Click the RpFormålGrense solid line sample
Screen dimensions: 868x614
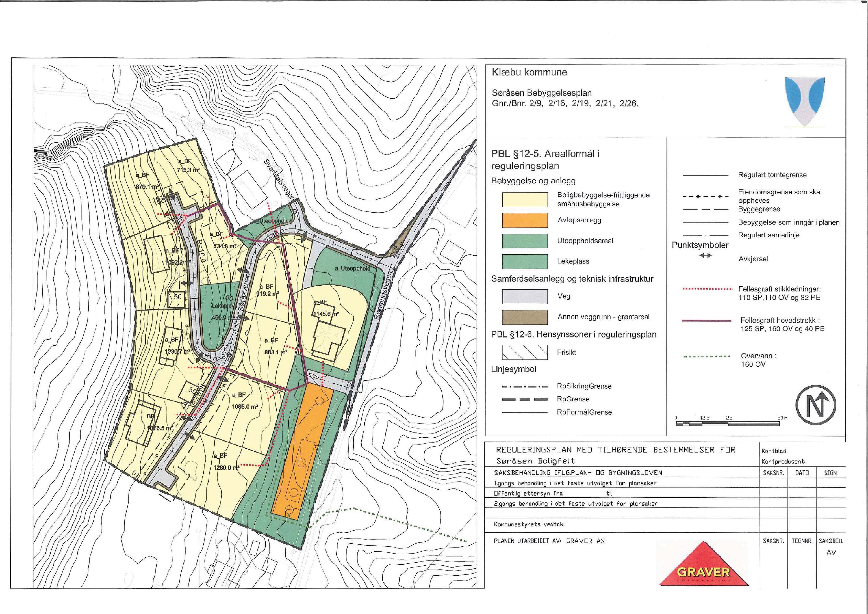(x=525, y=412)
